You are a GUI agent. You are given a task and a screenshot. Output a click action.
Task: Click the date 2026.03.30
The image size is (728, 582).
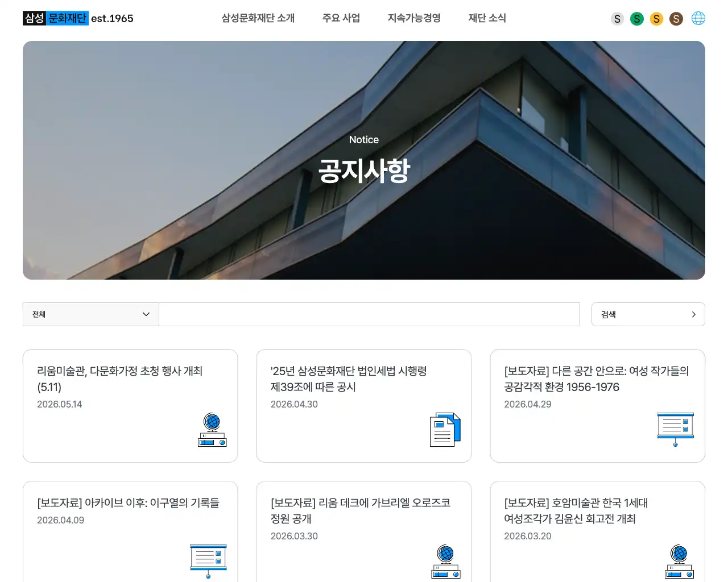294,536
